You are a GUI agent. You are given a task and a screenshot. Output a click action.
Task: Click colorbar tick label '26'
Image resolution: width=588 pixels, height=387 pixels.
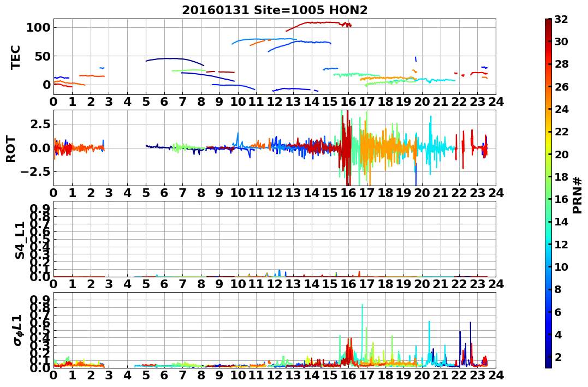point(561,87)
